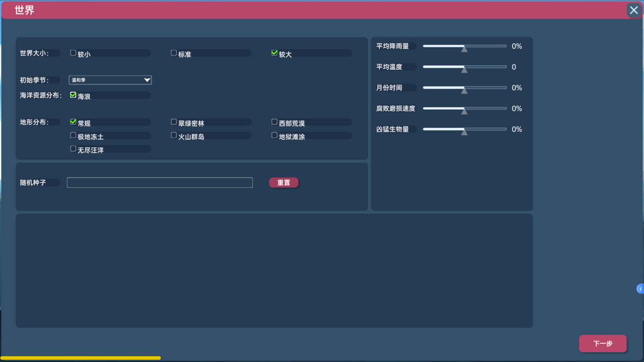
Task: Adjust the 月份时间 slider handle
Action: click(464, 90)
